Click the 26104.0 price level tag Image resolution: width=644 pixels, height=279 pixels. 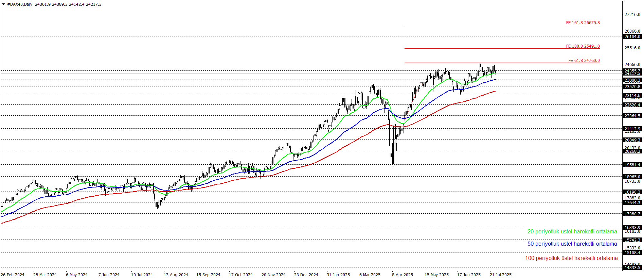(632, 36)
